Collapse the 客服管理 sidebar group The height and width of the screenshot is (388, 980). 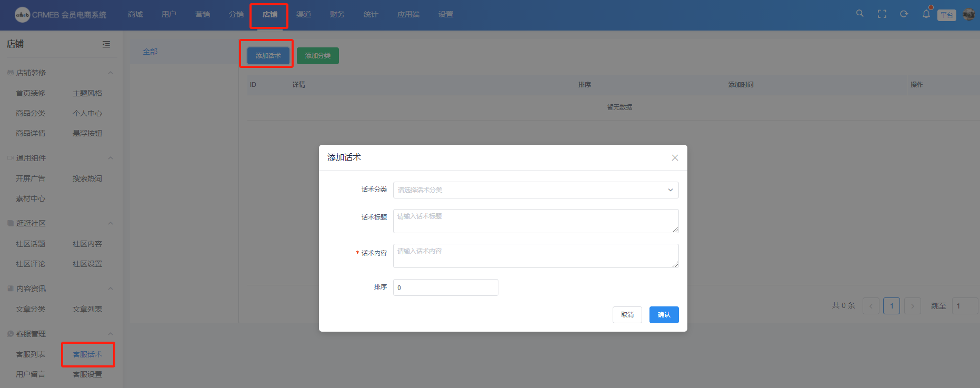tap(111, 334)
